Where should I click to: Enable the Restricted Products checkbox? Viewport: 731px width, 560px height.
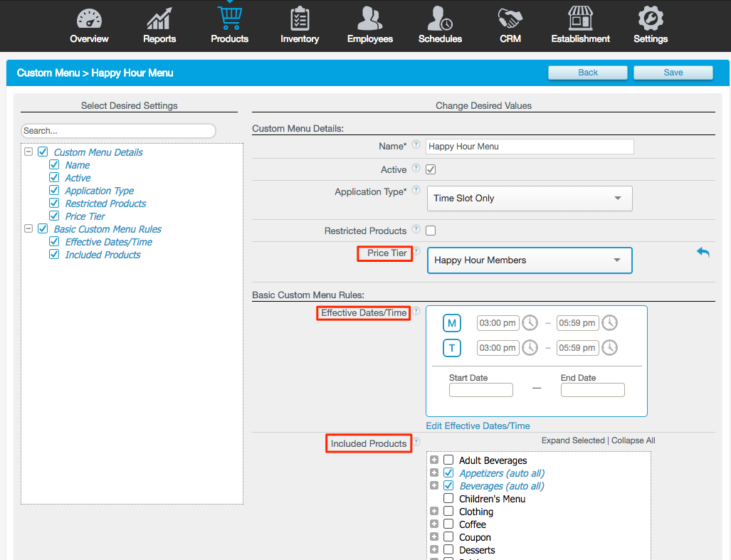click(431, 231)
